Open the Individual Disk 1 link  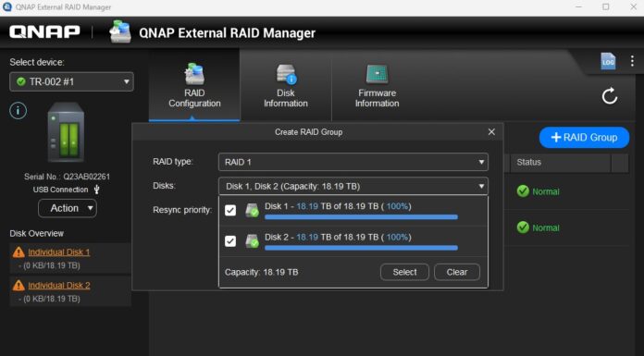(x=58, y=252)
